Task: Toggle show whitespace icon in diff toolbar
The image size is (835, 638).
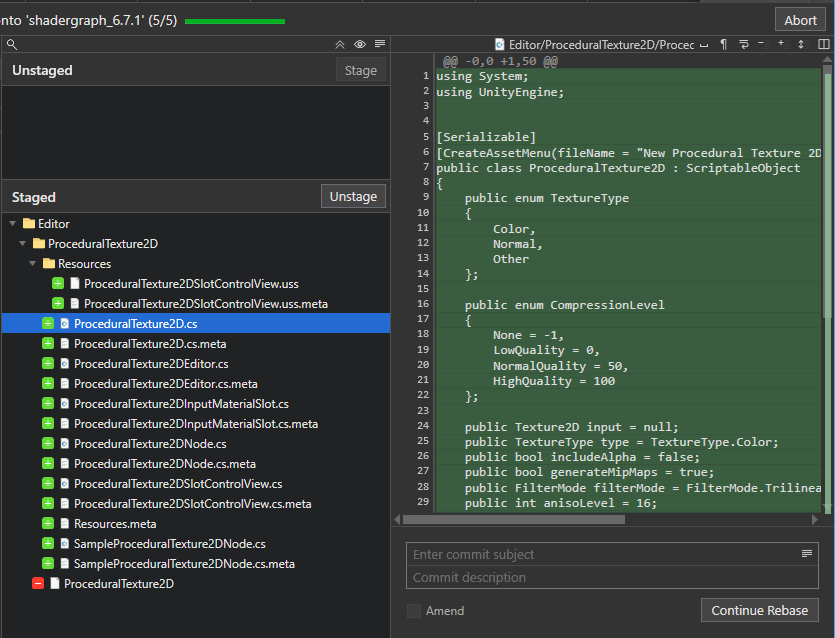Action: (x=703, y=45)
